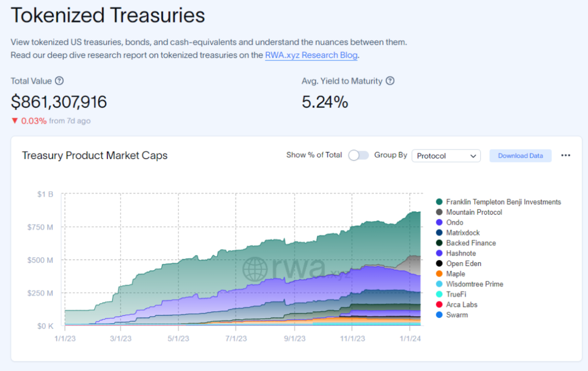Click the 11/1/23 x-axis date label
Screen dimensions: 588x371
point(352,338)
